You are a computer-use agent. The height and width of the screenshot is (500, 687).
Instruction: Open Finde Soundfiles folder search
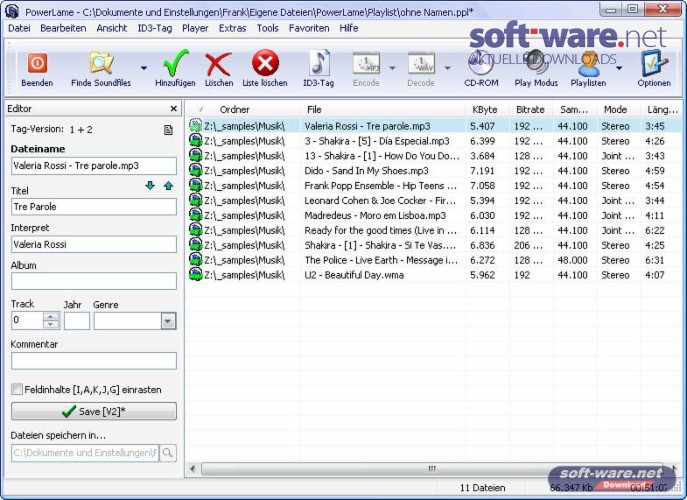(x=102, y=63)
